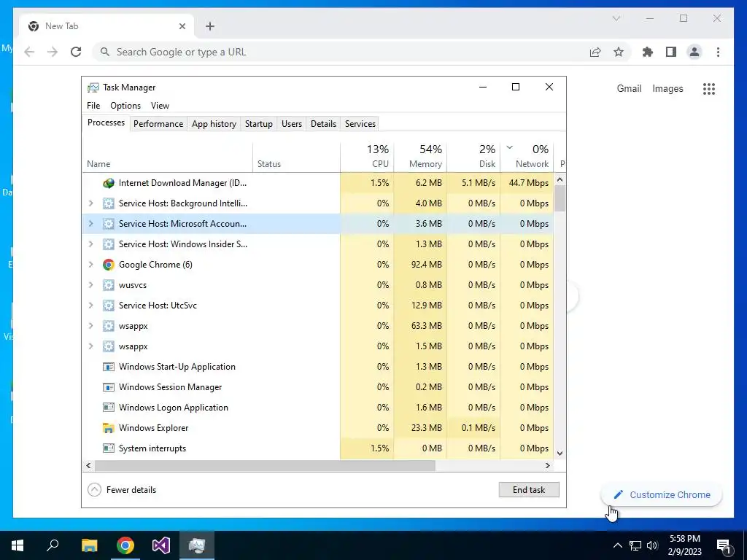
Task: Open the Chrome profile avatar
Action: (x=694, y=52)
